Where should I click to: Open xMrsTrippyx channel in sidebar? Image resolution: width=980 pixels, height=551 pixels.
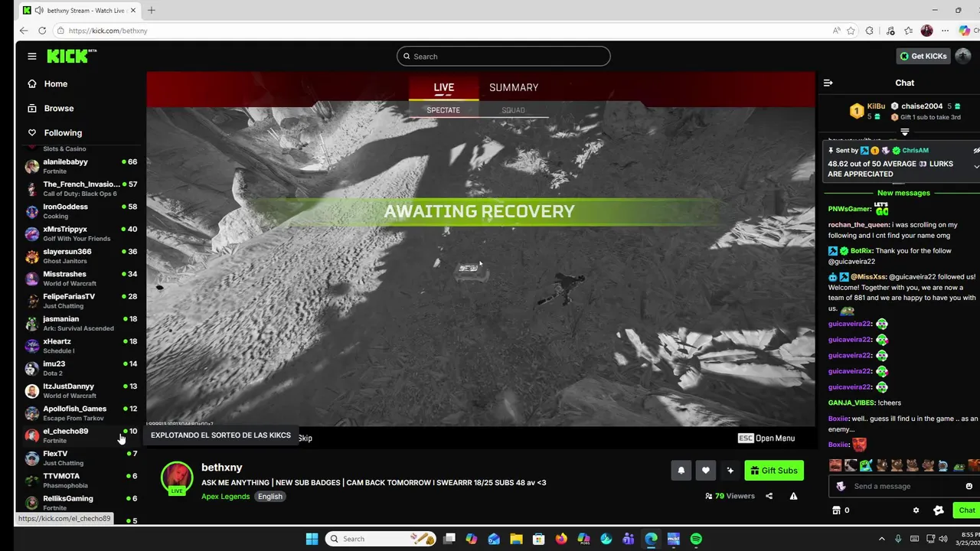(80, 233)
